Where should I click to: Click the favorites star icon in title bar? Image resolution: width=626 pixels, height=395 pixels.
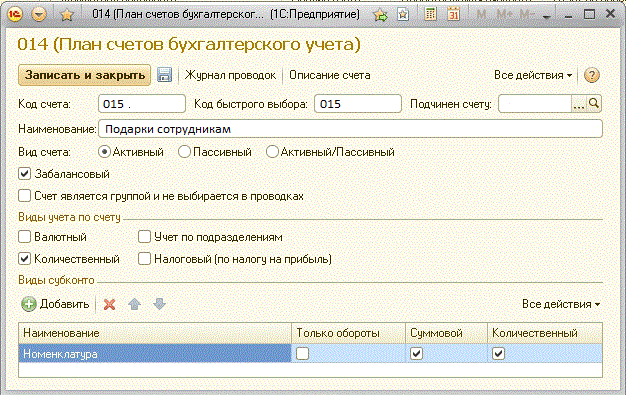coord(67,15)
